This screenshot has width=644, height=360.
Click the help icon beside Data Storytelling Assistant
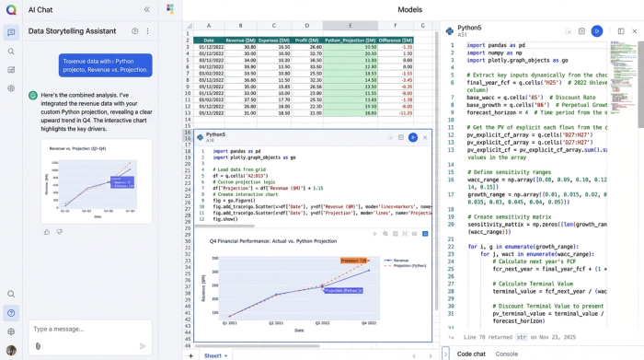(x=134, y=31)
